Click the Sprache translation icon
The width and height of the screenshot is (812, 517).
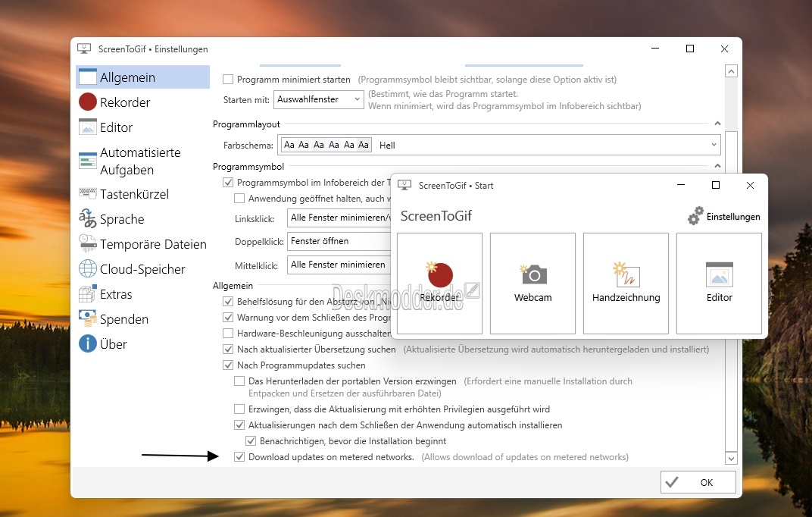click(x=88, y=218)
